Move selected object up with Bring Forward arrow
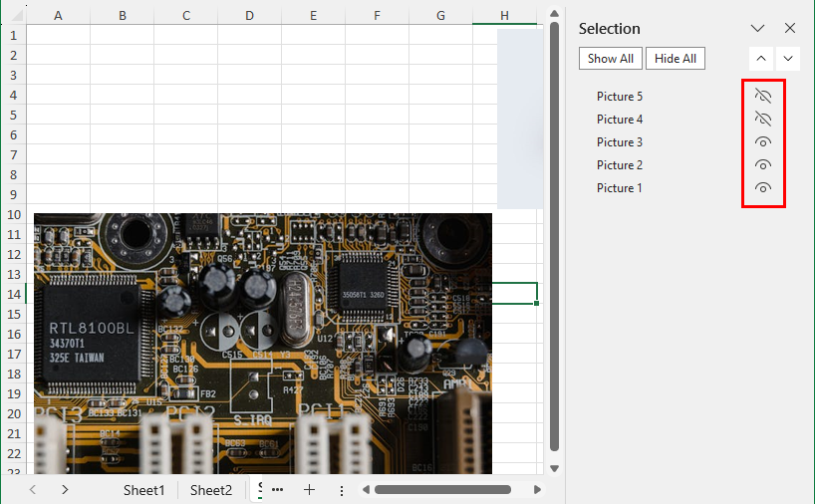Screen dimensions: 815x504 coord(761,58)
